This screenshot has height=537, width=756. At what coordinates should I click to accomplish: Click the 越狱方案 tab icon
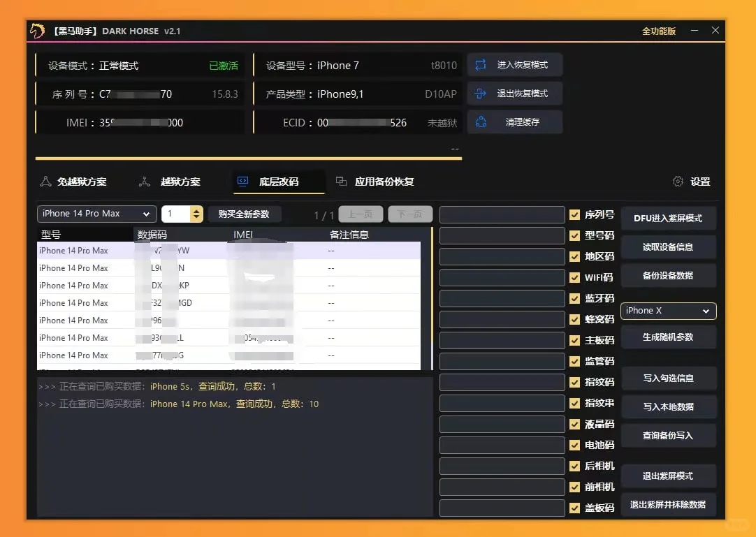click(144, 182)
